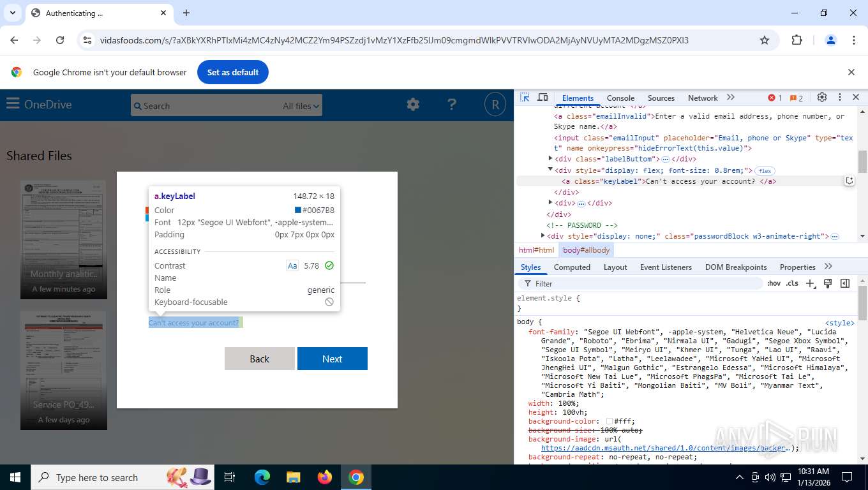Show more Styles pane tabs

pos(828,267)
